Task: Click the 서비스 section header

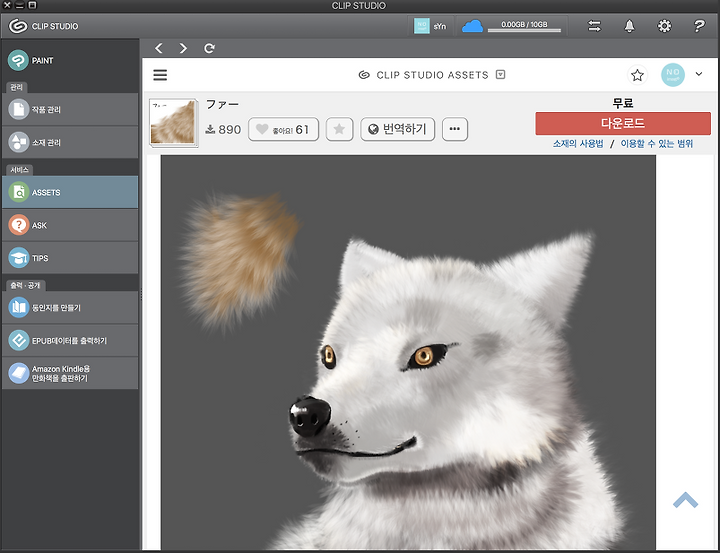Action: (x=19, y=170)
